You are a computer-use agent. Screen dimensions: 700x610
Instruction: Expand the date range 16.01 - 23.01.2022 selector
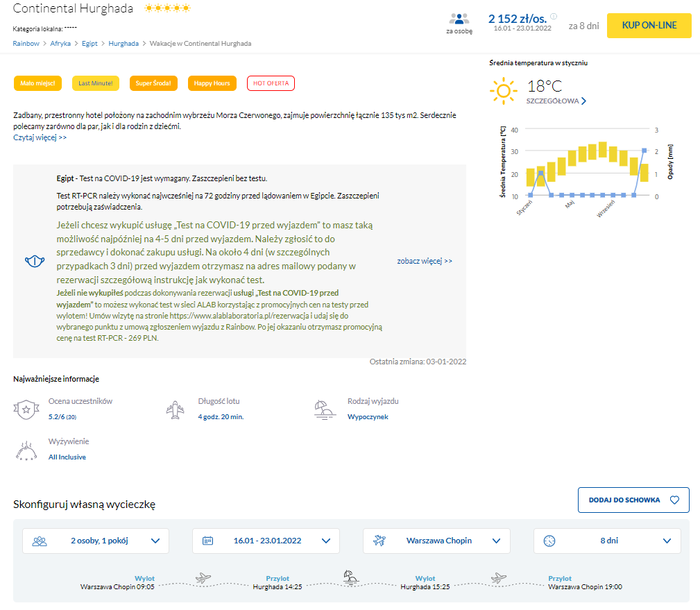pyautogui.click(x=266, y=541)
